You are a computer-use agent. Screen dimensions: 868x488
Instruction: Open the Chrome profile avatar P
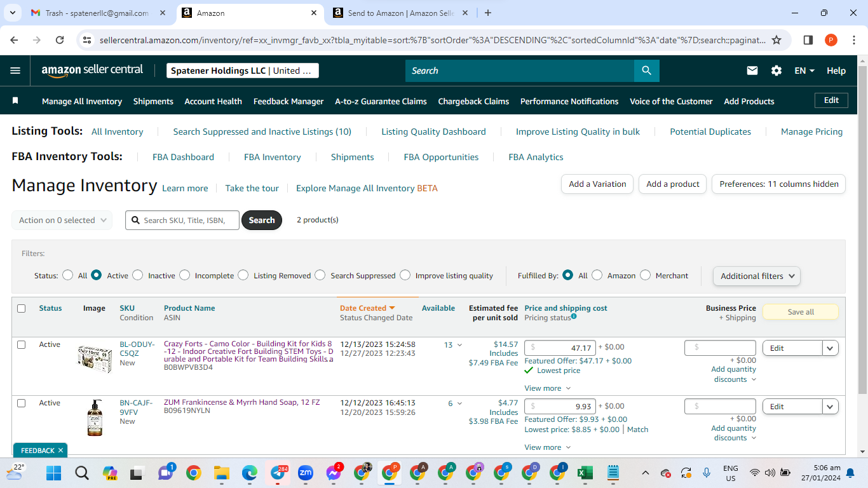tap(831, 40)
